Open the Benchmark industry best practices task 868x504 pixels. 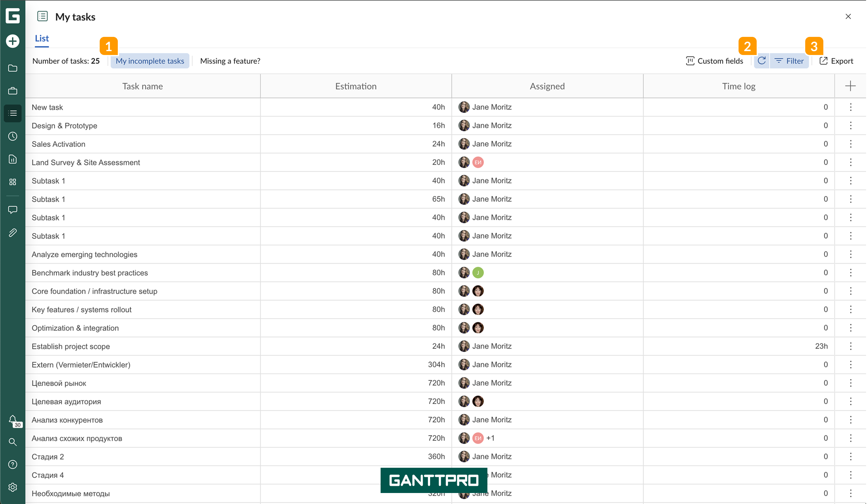tap(90, 273)
